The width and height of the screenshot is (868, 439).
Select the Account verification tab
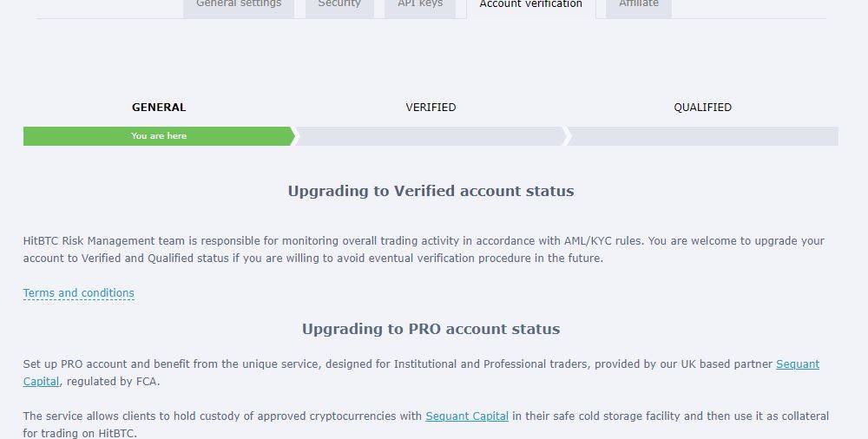pos(530,5)
